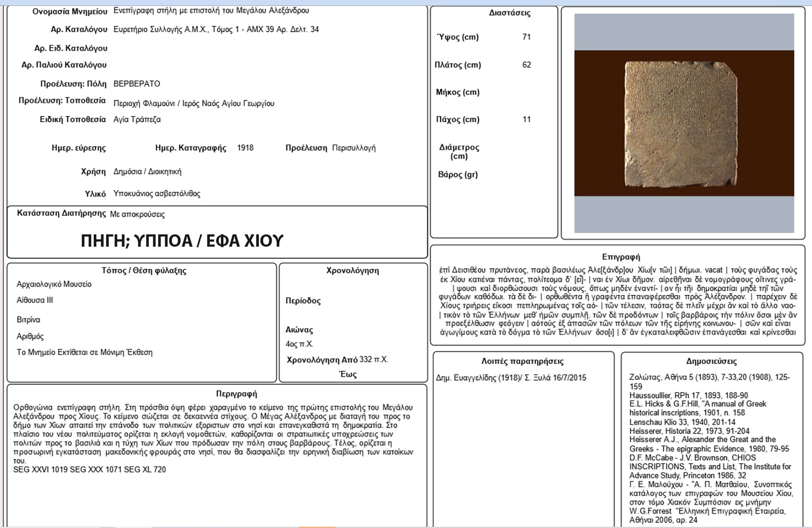Click the ΠΗΓΗ; ΥΠΠΟΑ / ΕΦΑ ΧΙΟΥ heading
Viewport: 812px width, 528px height.
pyautogui.click(x=182, y=241)
